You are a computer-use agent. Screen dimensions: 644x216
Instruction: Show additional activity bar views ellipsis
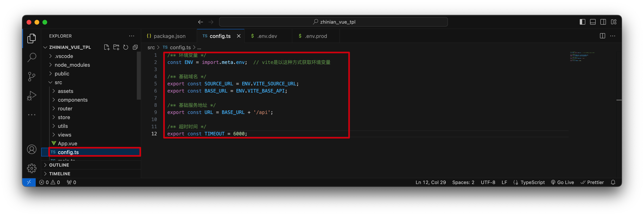click(32, 115)
